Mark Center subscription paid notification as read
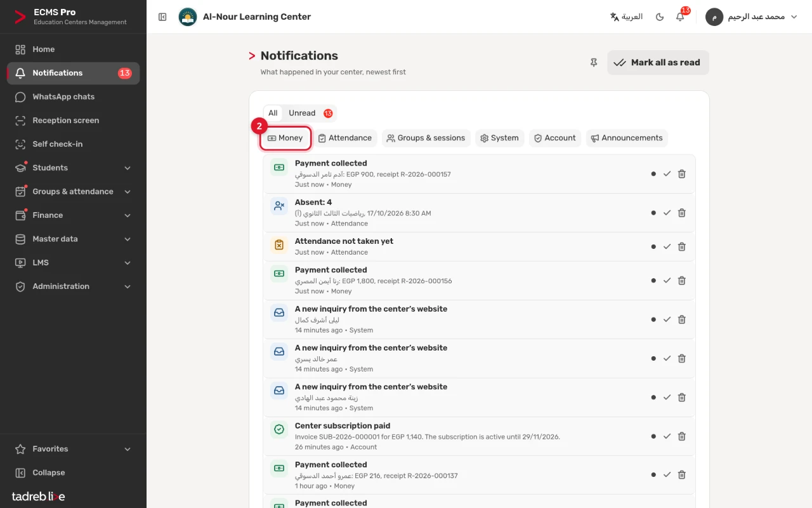Screen dimensions: 812x508 coord(667,436)
